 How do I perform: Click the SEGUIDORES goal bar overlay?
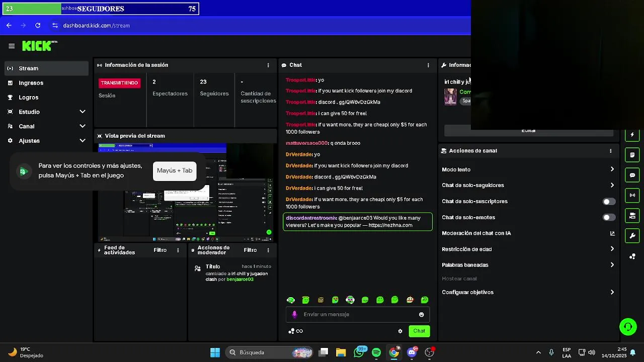click(100, 9)
